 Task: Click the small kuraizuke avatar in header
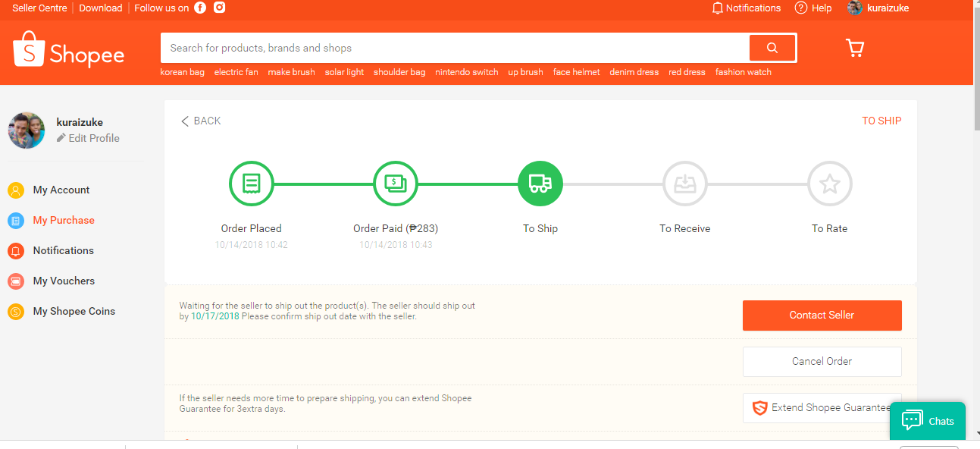coord(855,8)
